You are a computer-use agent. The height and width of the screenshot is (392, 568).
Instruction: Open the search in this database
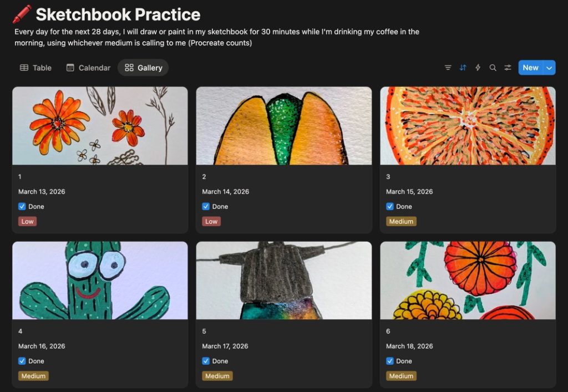493,67
